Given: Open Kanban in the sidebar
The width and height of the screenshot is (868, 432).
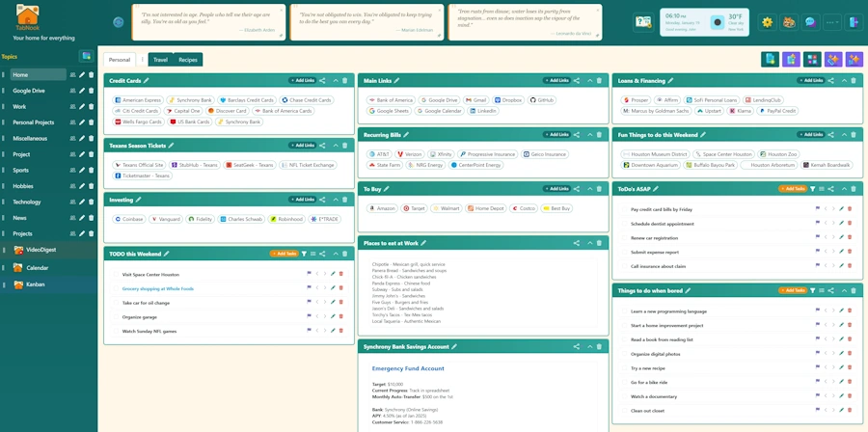Looking at the screenshot, I should click(x=36, y=284).
